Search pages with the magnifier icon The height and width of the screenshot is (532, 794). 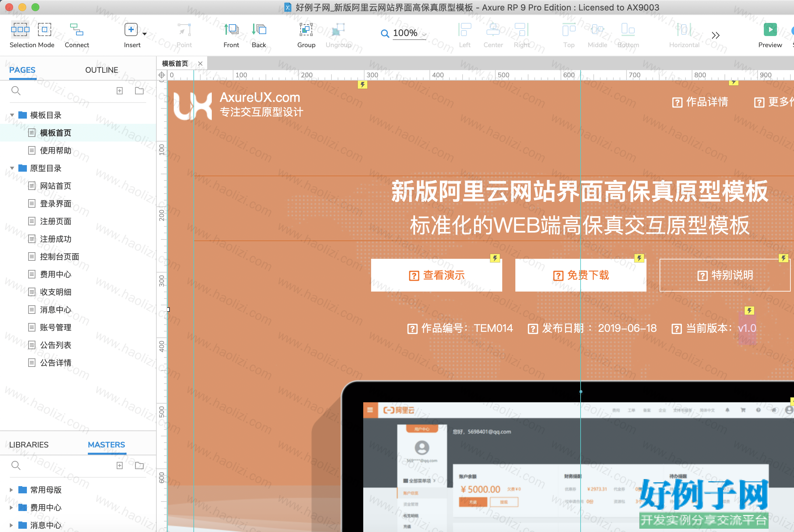point(16,91)
